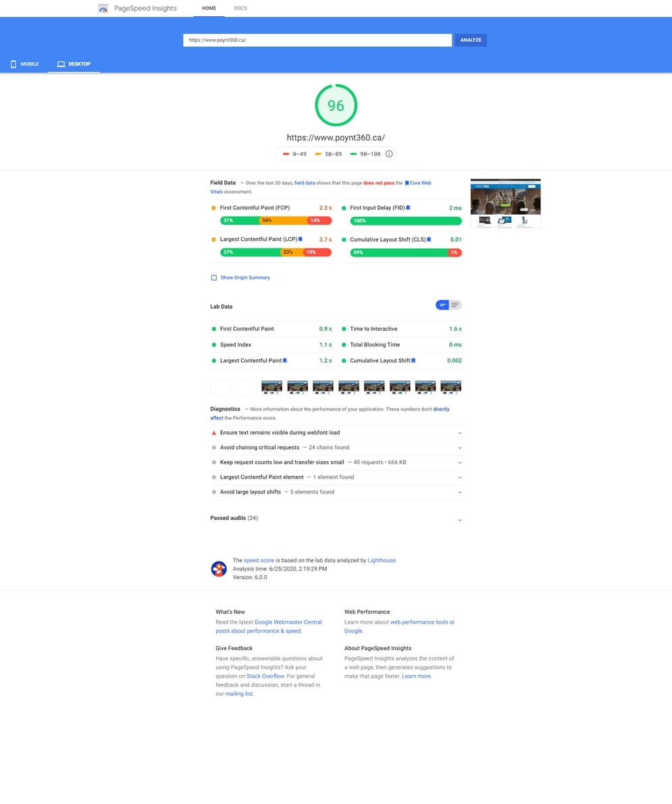672x804 pixels.
Task: Click the URL input field
Action: 317,40
